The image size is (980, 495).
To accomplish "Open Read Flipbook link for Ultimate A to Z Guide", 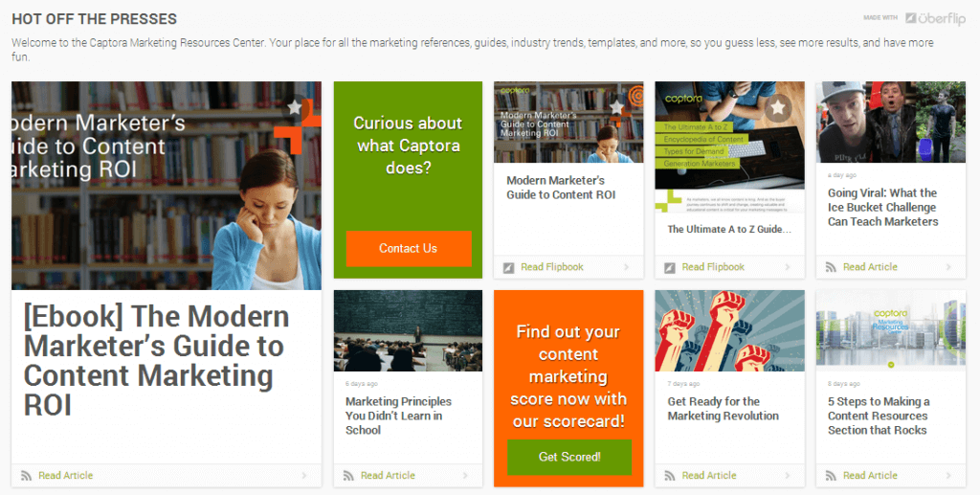I will coord(713,267).
